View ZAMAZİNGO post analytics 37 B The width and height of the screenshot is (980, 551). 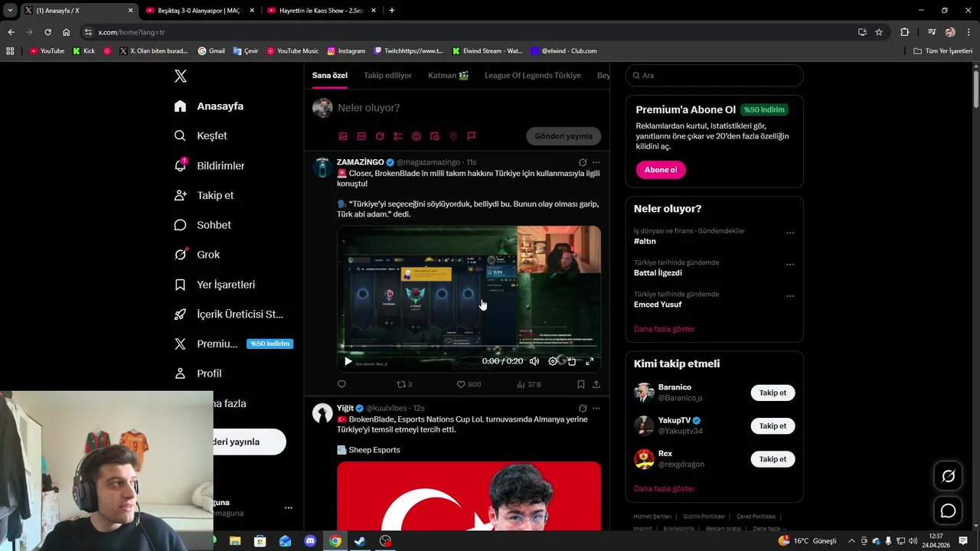(x=529, y=384)
